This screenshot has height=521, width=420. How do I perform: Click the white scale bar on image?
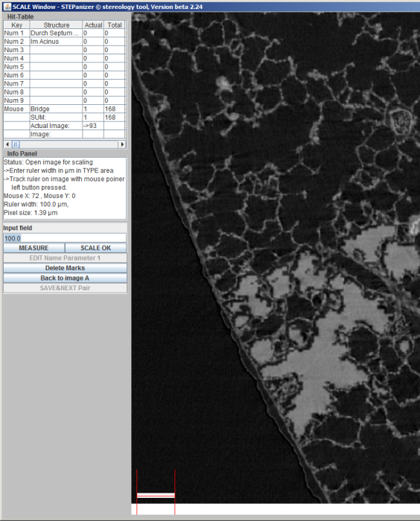[x=156, y=496]
